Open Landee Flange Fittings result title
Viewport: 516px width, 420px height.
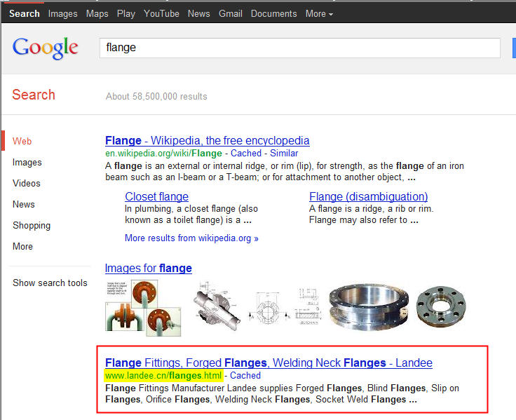click(x=269, y=363)
